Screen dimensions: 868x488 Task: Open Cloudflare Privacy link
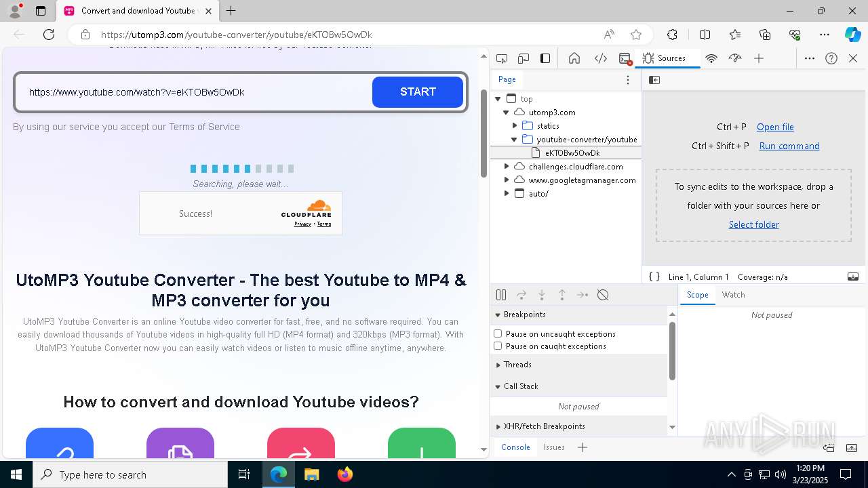[x=302, y=224]
